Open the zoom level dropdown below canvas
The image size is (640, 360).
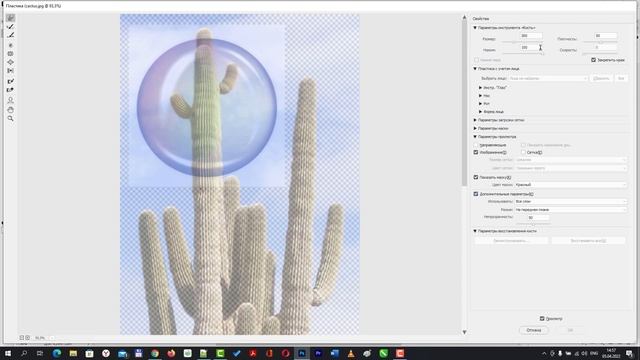pos(52,338)
